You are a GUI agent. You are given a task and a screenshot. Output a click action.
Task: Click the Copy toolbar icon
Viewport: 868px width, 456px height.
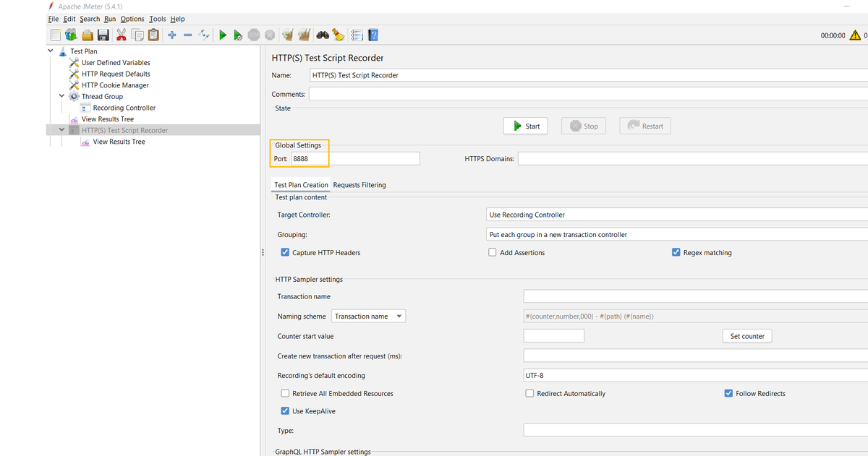pyautogui.click(x=137, y=35)
